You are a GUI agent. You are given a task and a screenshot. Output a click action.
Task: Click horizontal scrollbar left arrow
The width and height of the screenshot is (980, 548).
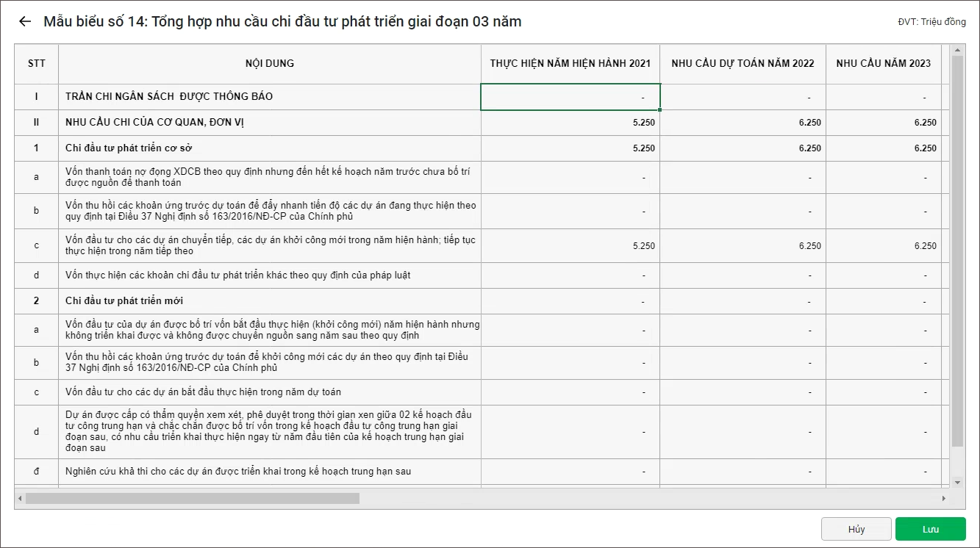[20, 498]
